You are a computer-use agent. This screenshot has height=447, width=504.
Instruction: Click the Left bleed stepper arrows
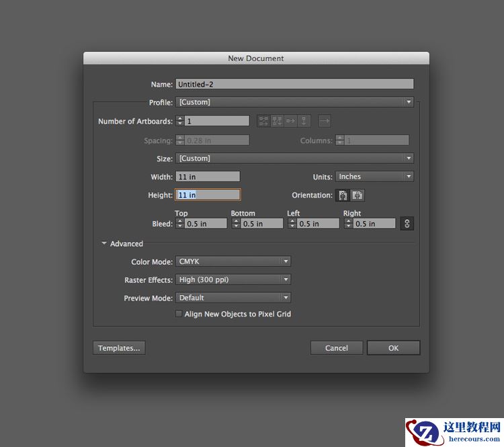click(x=292, y=223)
